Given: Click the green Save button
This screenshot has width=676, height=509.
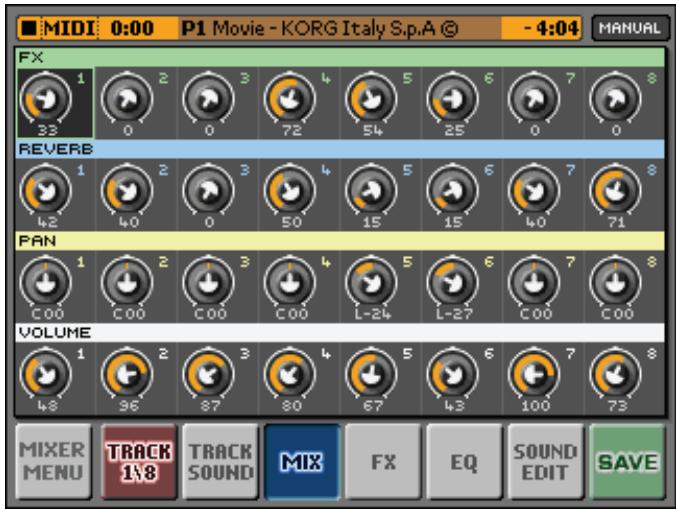Looking at the screenshot, I should (627, 462).
